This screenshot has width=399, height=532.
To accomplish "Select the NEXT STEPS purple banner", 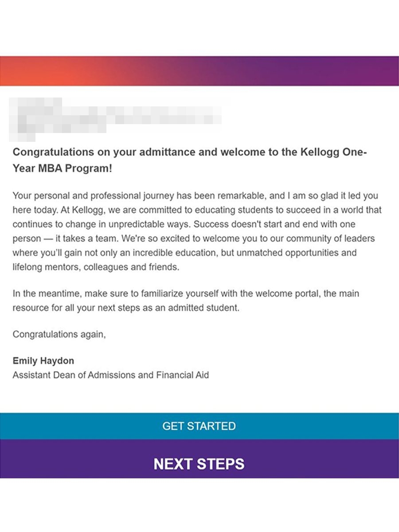I will click(199, 464).
